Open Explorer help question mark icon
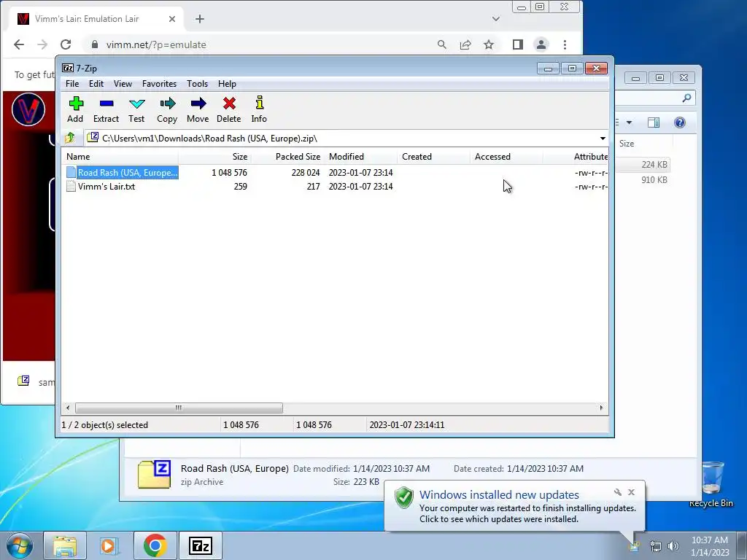 pyautogui.click(x=680, y=122)
